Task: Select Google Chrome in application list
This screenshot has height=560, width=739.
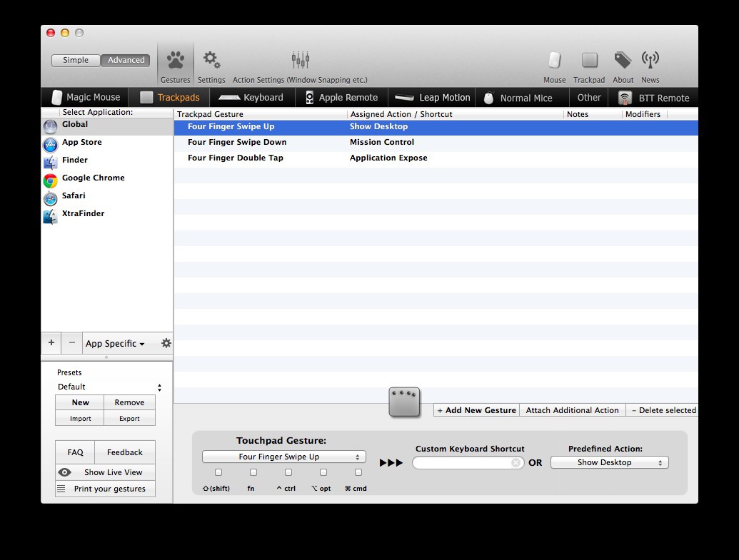Action: point(93,178)
